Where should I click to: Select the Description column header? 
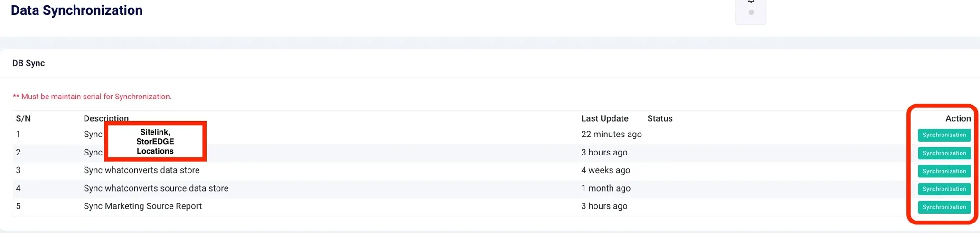tap(106, 118)
